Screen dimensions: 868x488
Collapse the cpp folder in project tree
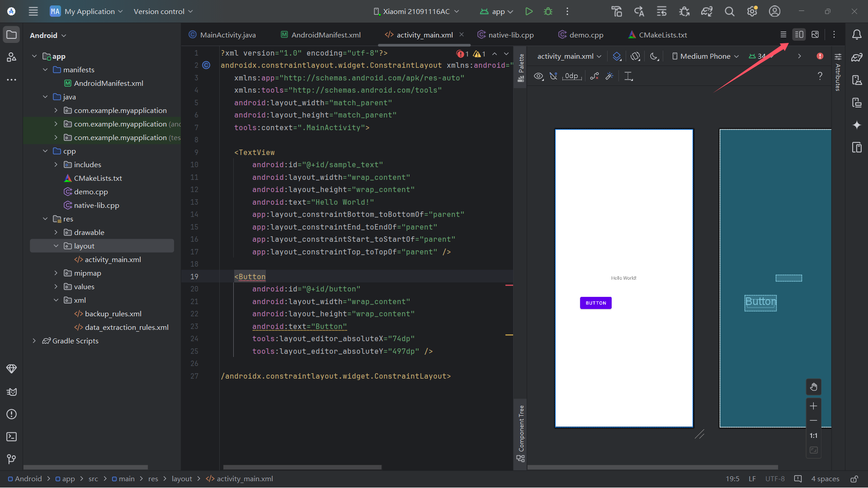45,151
